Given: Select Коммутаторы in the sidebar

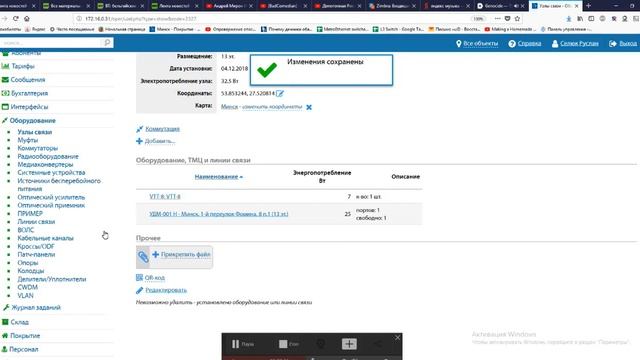Looking at the screenshot, I should 38,148.
